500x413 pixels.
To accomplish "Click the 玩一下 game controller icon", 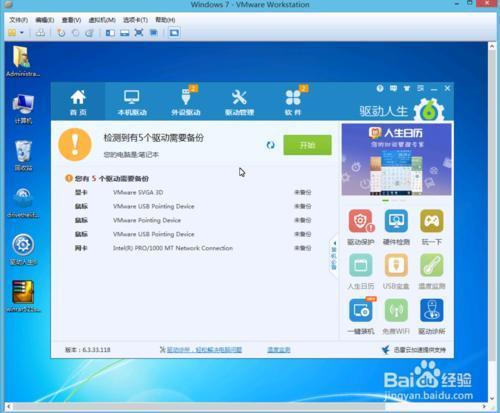I will [x=431, y=221].
